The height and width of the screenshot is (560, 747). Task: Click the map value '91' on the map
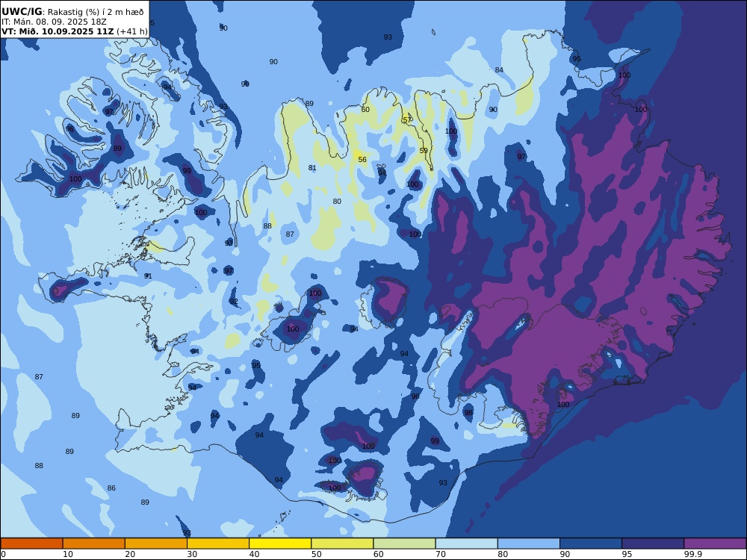click(148, 276)
